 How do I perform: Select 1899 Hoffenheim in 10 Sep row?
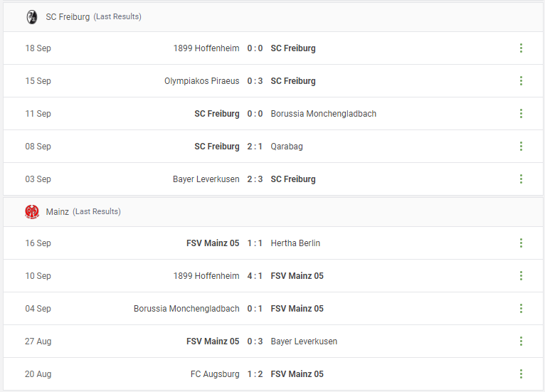click(206, 276)
